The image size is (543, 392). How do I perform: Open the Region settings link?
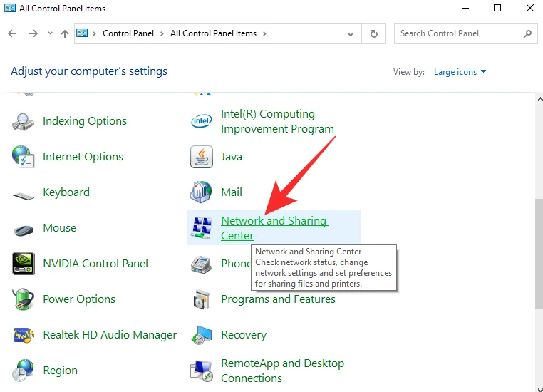(x=61, y=371)
